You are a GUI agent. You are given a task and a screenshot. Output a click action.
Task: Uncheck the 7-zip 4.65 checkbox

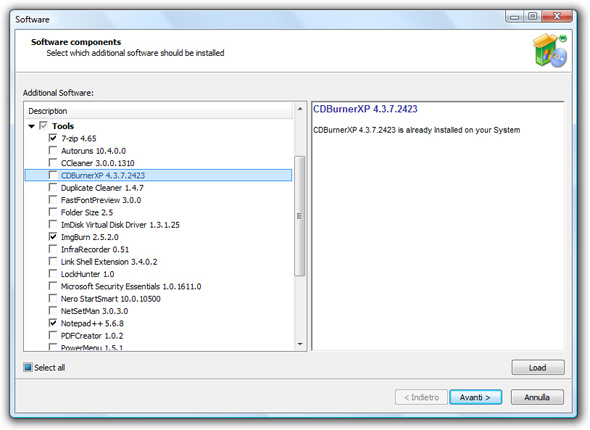(x=53, y=138)
